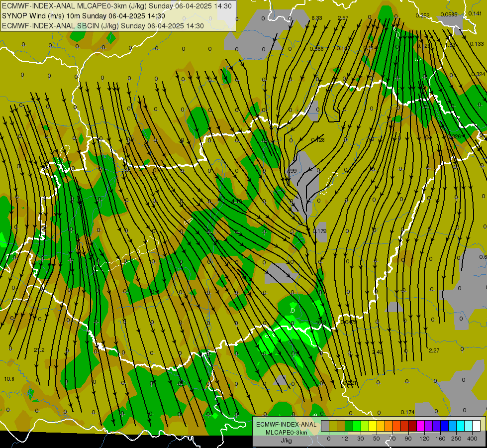Select the dark green legend swatch

(x=349, y=426)
